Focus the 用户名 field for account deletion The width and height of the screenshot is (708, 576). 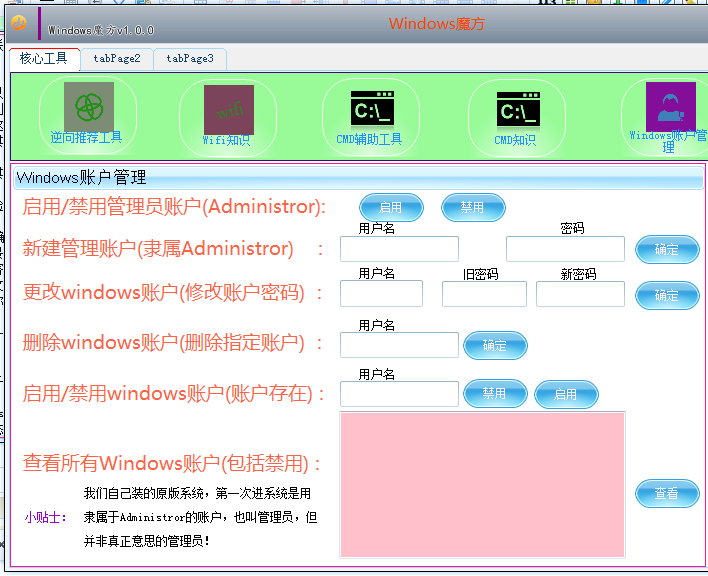(399, 345)
